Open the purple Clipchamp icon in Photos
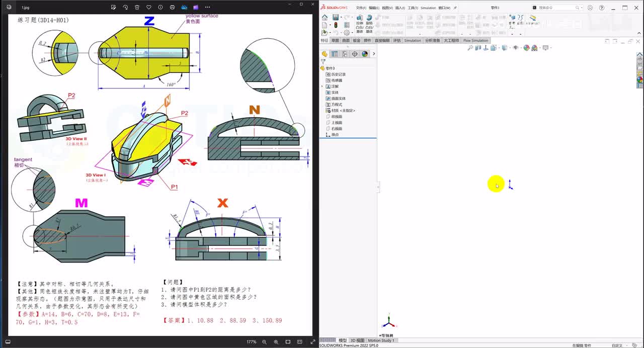 pos(196,8)
